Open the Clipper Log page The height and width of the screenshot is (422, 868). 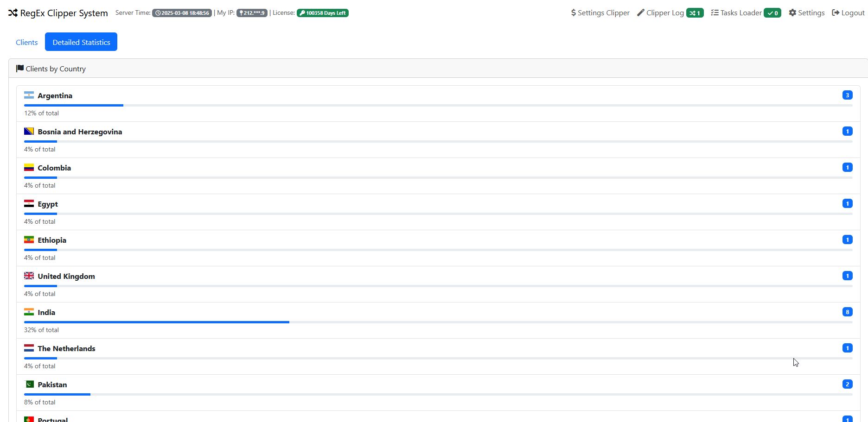pos(670,13)
